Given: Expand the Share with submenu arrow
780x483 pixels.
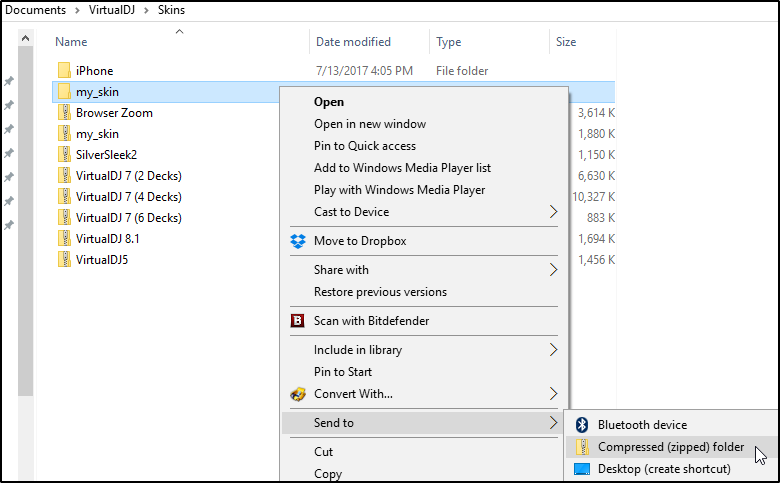Looking at the screenshot, I should point(553,270).
